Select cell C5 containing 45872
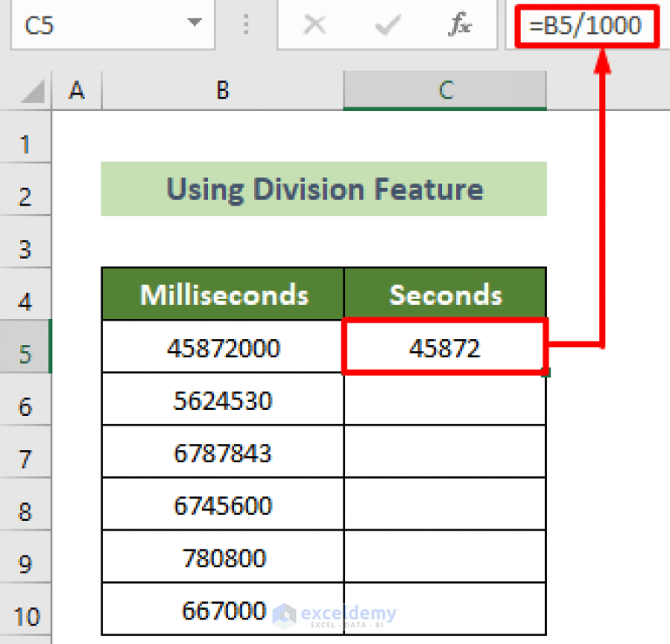 pos(445,347)
